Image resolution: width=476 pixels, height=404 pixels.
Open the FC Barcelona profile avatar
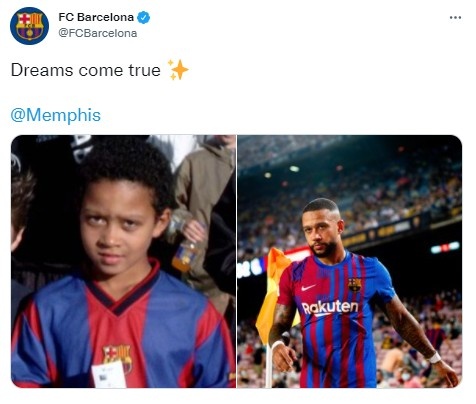pyautogui.click(x=29, y=26)
